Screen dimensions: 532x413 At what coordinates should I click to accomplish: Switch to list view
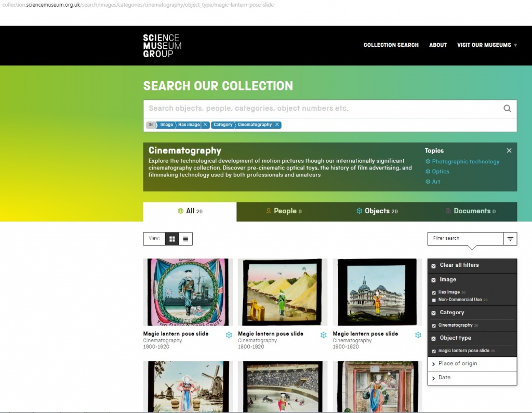pos(185,239)
